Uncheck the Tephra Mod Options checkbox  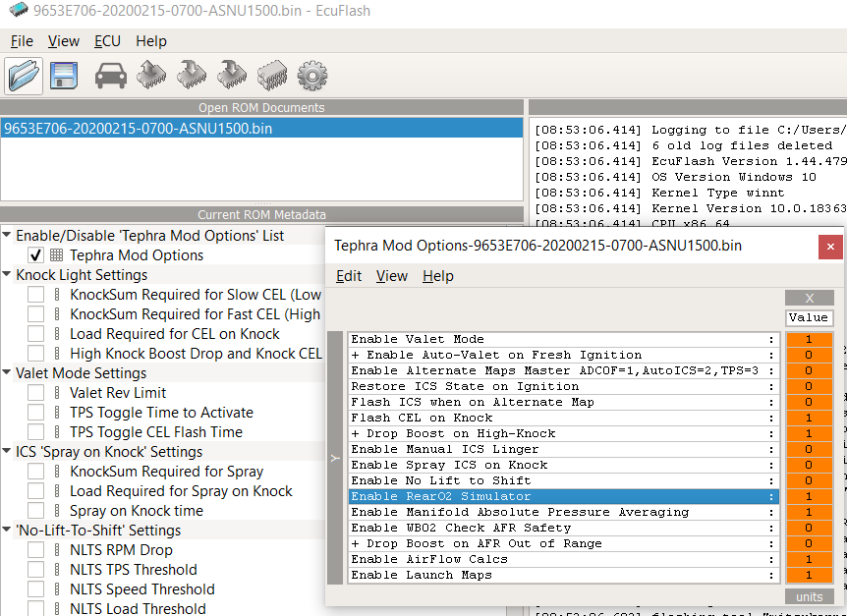click(x=35, y=255)
